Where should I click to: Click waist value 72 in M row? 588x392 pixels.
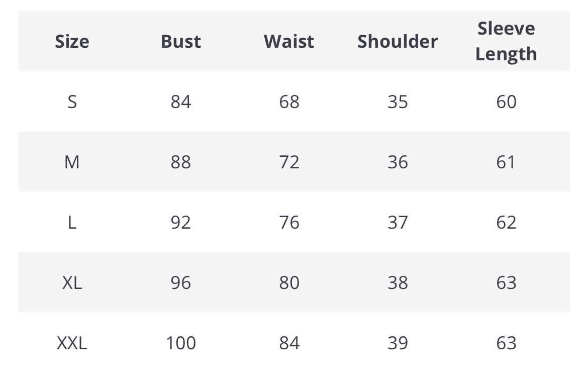click(289, 162)
